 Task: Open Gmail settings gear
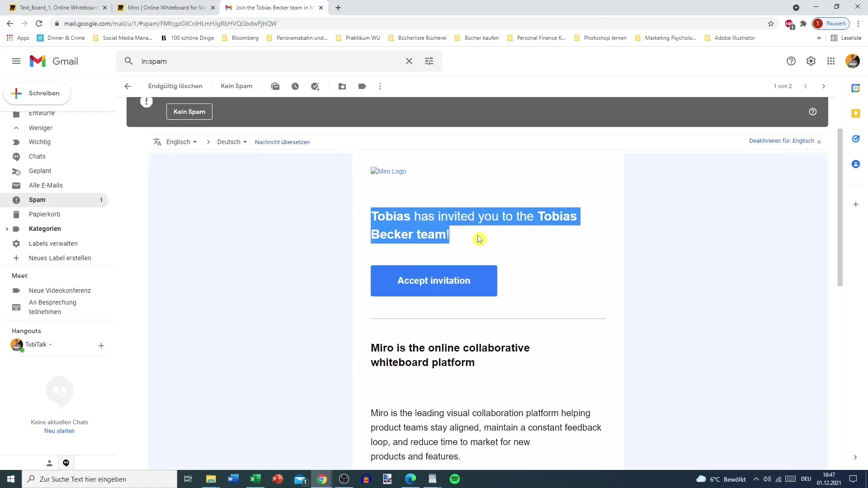point(811,61)
